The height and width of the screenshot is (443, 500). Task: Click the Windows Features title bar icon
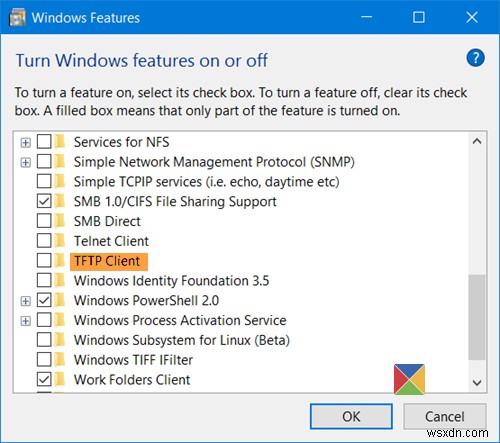(x=17, y=18)
